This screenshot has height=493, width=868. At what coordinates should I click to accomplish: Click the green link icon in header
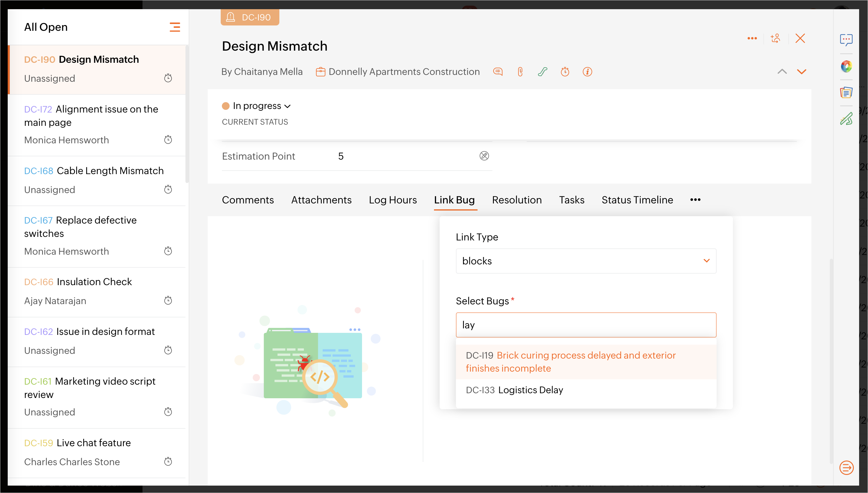[x=542, y=72]
